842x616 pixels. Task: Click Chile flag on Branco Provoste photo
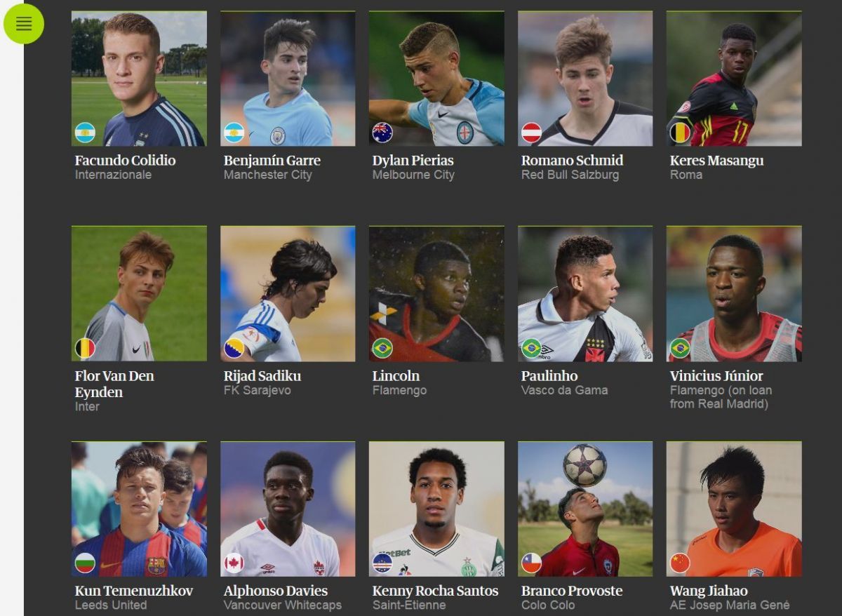coord(531,563)
